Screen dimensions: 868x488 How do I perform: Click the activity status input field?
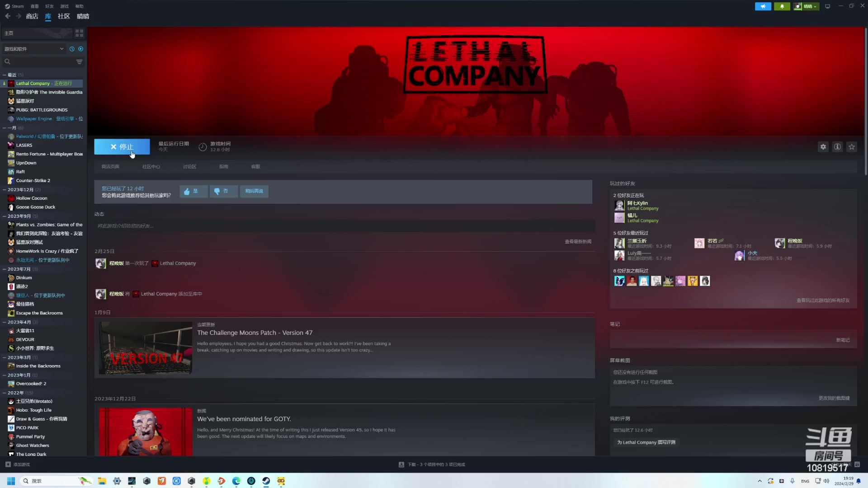[x=344, y=226]
